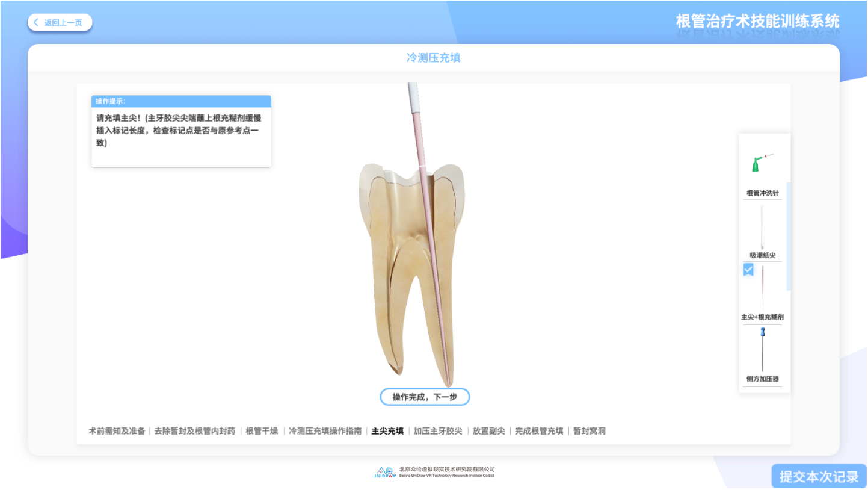The height and width of the screenshot is (490, 868).
Task: Click the back arrow chevron icon
Action: [36, 23]
